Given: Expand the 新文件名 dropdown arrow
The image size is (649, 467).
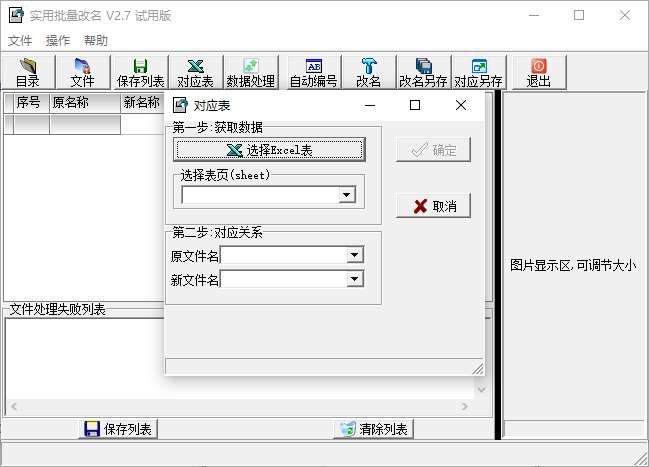Looking at the screenshot, I should point(355,279).
